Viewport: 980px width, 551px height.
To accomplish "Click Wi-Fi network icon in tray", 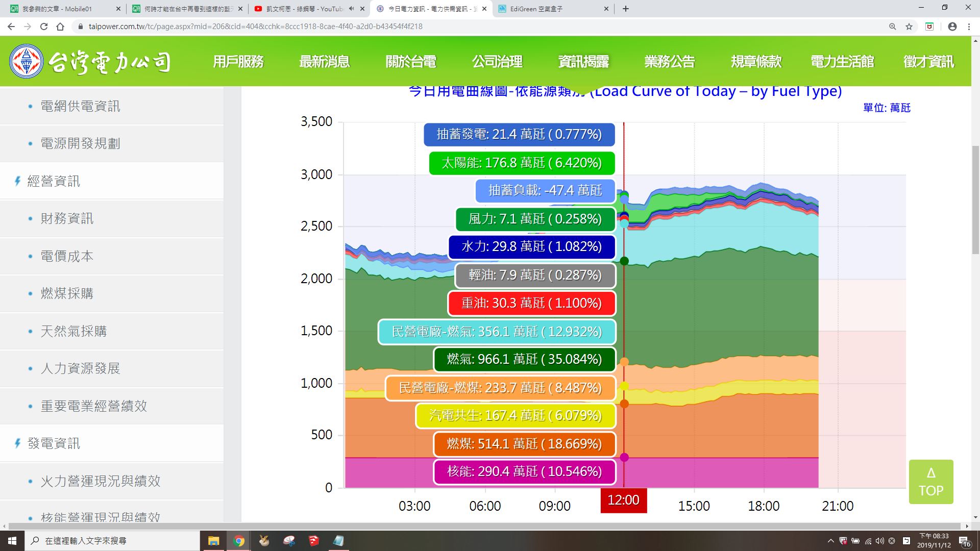I will [x=868, y=541].
